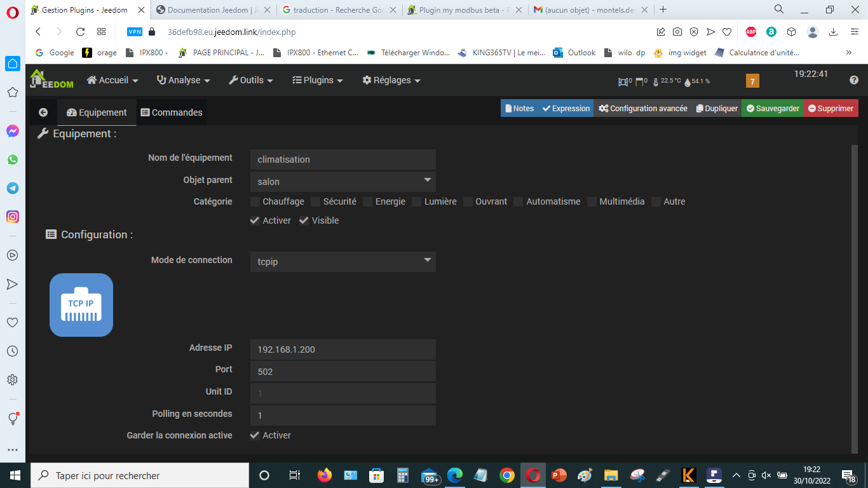868x488 pixels.
Task: Click the red Supprimer button
Action: click(831, 108)
